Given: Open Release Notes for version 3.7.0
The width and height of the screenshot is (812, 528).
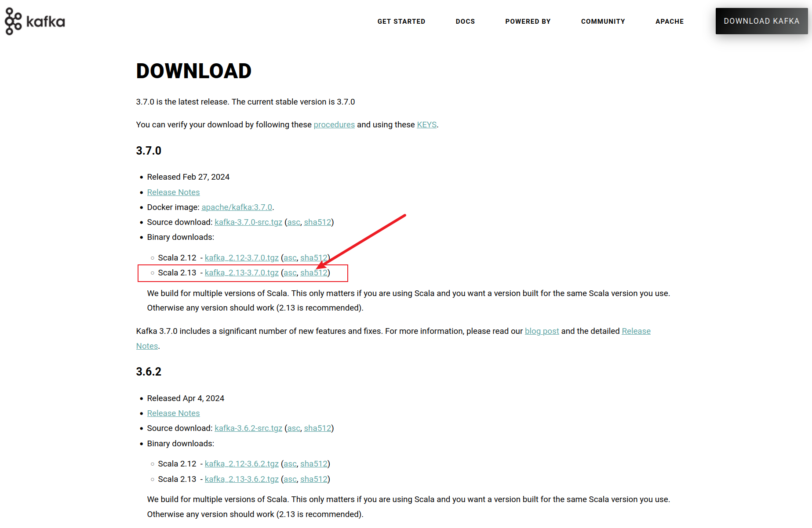Looking at the screenshot, I should [173, 192].
